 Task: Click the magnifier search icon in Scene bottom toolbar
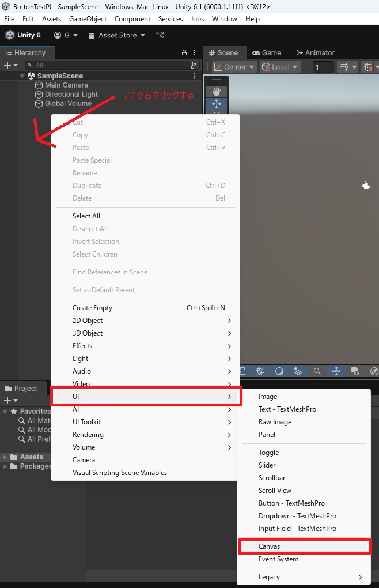(317, 371)
